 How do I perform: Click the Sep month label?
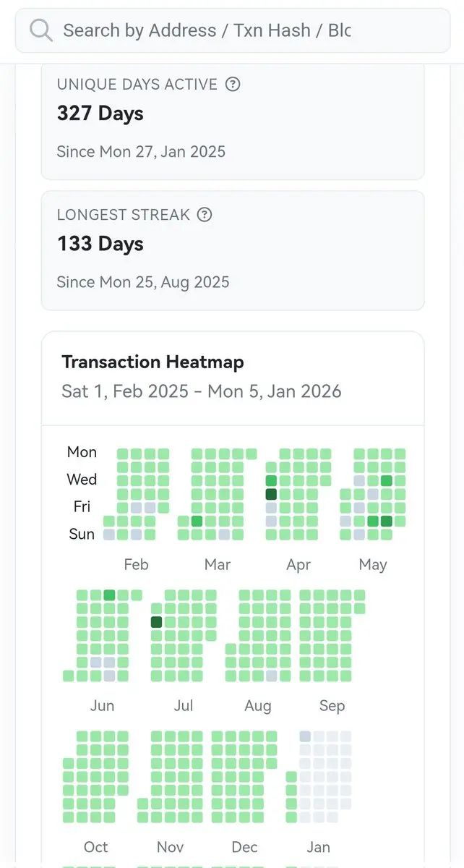click(332, 705)
